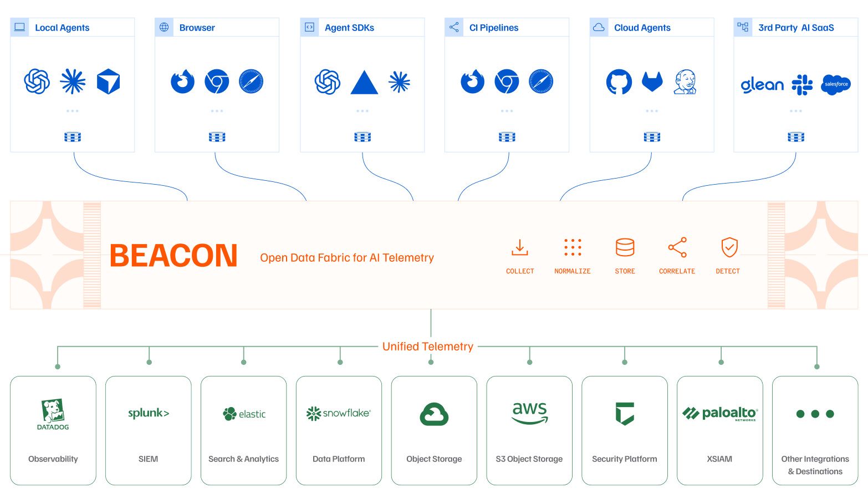Select the OpenAI logo in Agent SDKs card
Screen dimensions: 868x498
tap(328, 82)
